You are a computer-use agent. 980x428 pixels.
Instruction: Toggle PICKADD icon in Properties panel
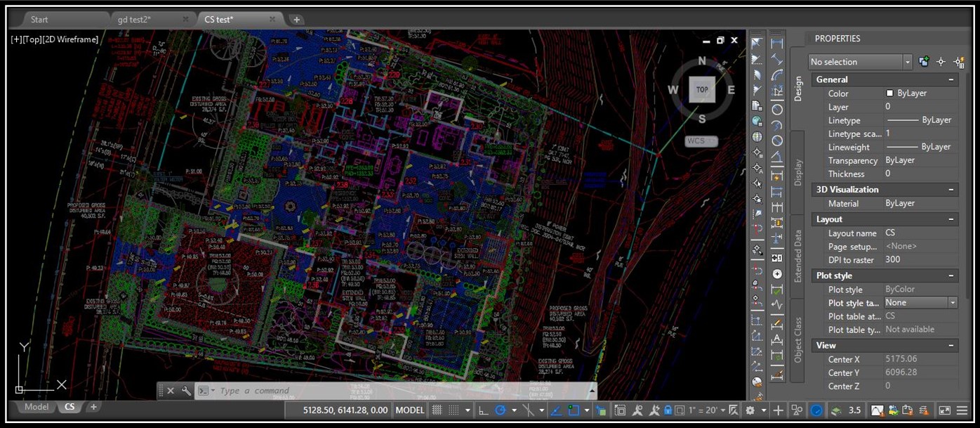924,62
